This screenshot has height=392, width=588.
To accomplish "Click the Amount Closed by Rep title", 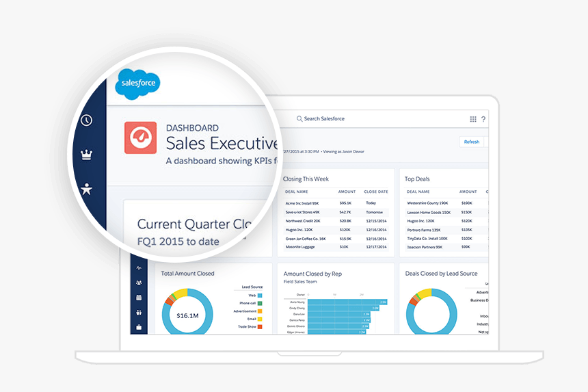I will [x=312, y=274].
